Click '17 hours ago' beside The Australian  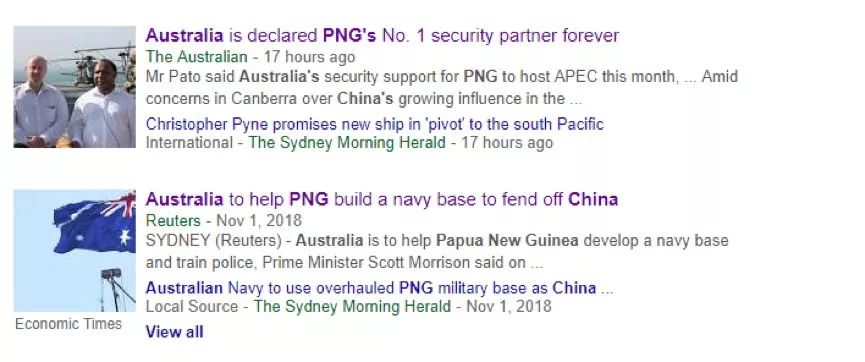tap(309, 57)
